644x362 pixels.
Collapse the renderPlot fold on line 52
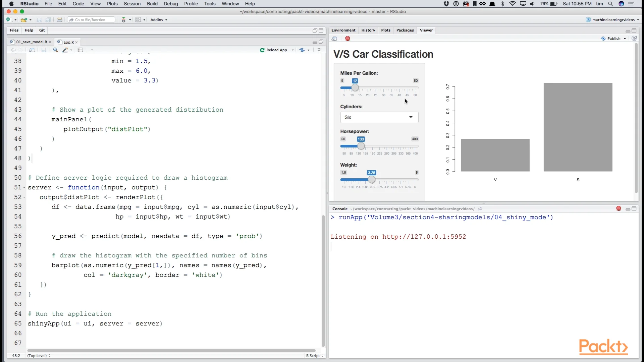tap(24, 197)
